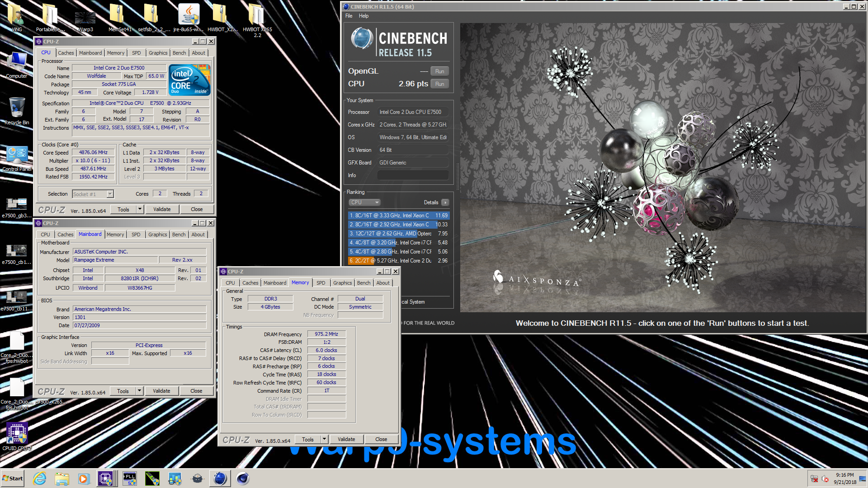Switch to Caches tab in top CPU-Z window
The height and width of the screenshot is (488, 868).
coord(66,53)
